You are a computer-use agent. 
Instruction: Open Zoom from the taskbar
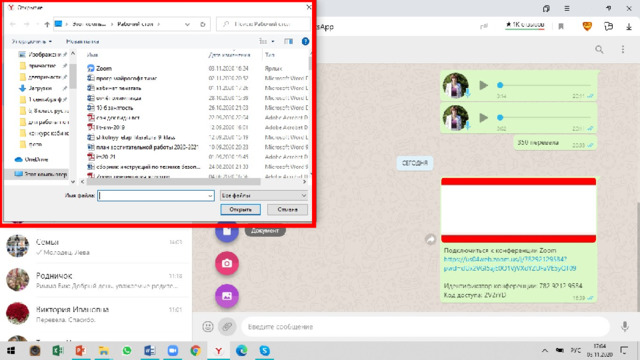coord(173,351)
